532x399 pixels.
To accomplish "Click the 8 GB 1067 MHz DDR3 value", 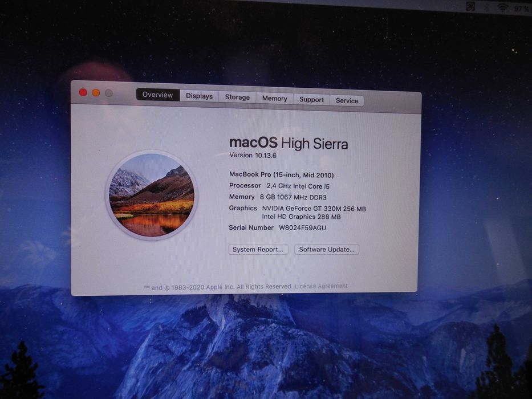I will pyautogui.click(x=293, y=197).
